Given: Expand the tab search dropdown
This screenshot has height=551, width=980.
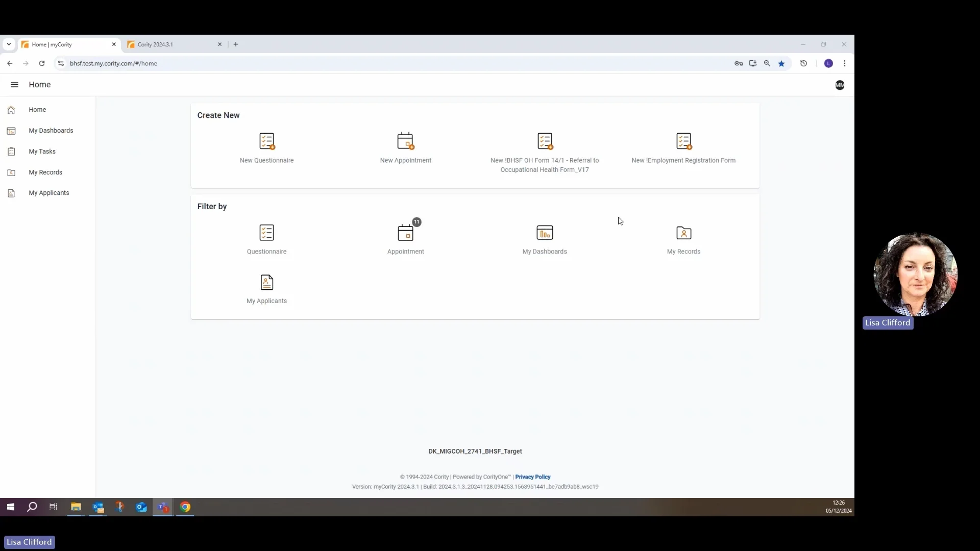Looking at the screenshot, I should pyautogui.click(x=8, y=44).
